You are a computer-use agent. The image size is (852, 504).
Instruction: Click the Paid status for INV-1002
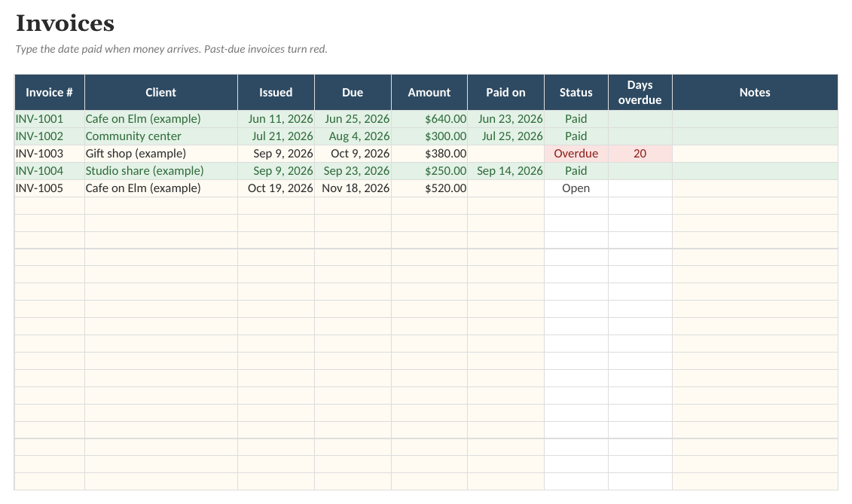[x=576, y=136]
